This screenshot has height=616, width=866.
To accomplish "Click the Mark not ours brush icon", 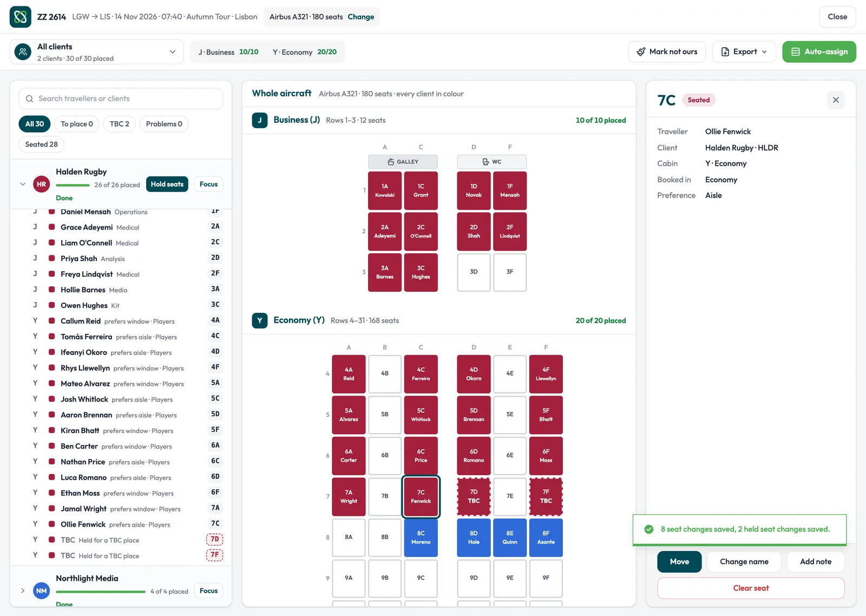I will click(641, 52).
